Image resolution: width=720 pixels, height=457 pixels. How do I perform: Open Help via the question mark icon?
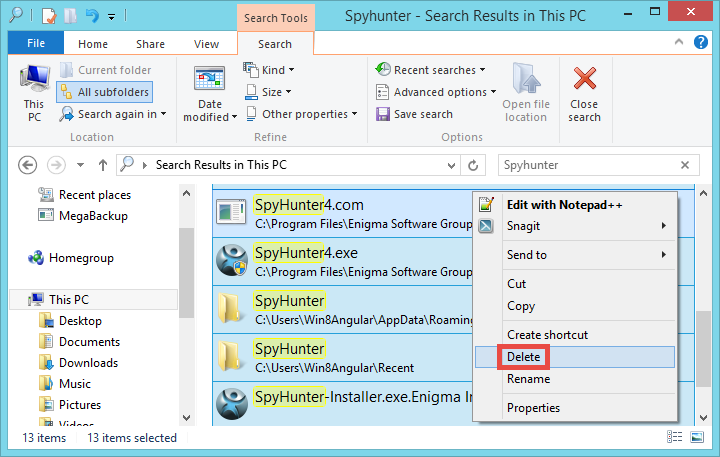700,42
